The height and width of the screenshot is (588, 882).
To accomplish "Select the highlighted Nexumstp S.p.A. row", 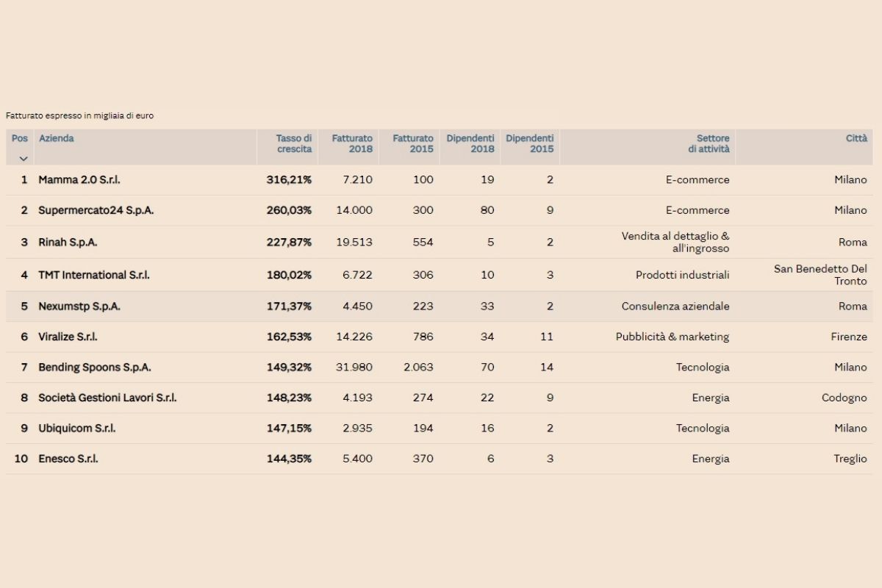I will click(79, 306).
